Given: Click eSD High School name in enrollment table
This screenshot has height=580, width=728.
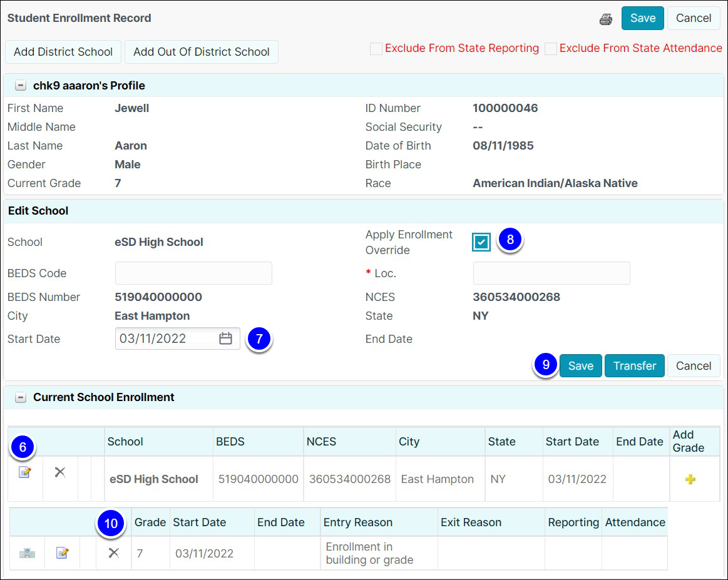Looking at the screenshot, I should coord(154,479).
